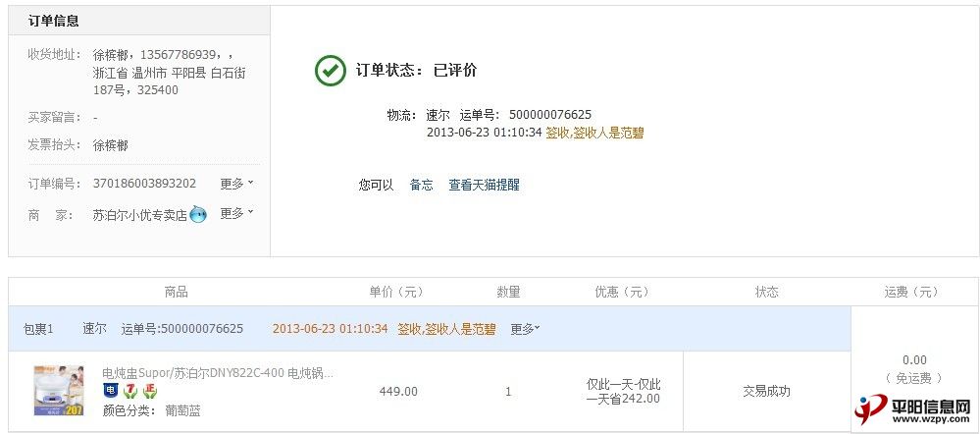Open the 苏泊尔小优专卖店 shop link
This screenshot has width=980, height=434.
[x=140, y=216]
